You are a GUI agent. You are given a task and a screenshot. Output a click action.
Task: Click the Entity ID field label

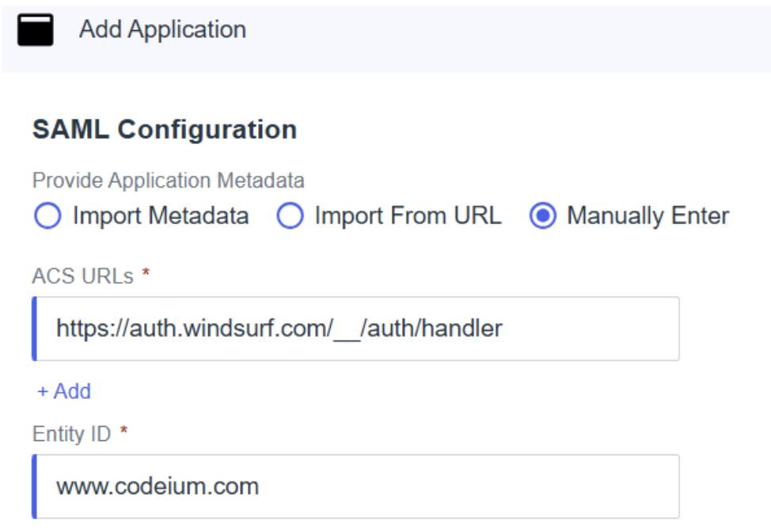tap(71, 433)
